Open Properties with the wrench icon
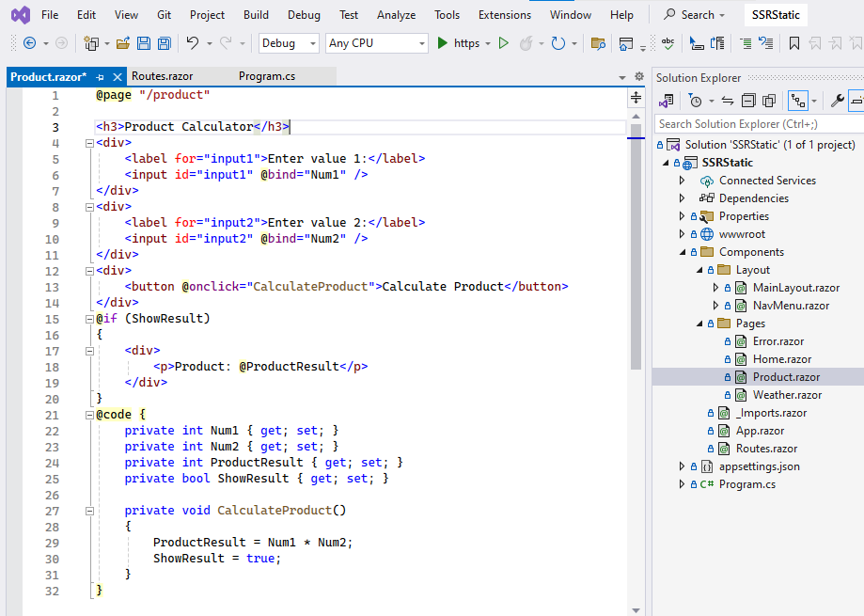The width and height of the screenshot is (864, 616). (x=838, y=101)
